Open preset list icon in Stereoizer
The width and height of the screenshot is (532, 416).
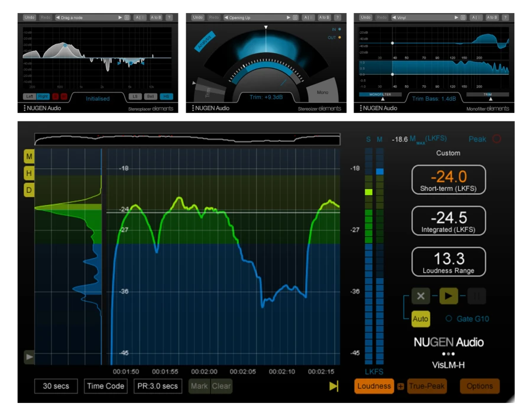point(295,17)
